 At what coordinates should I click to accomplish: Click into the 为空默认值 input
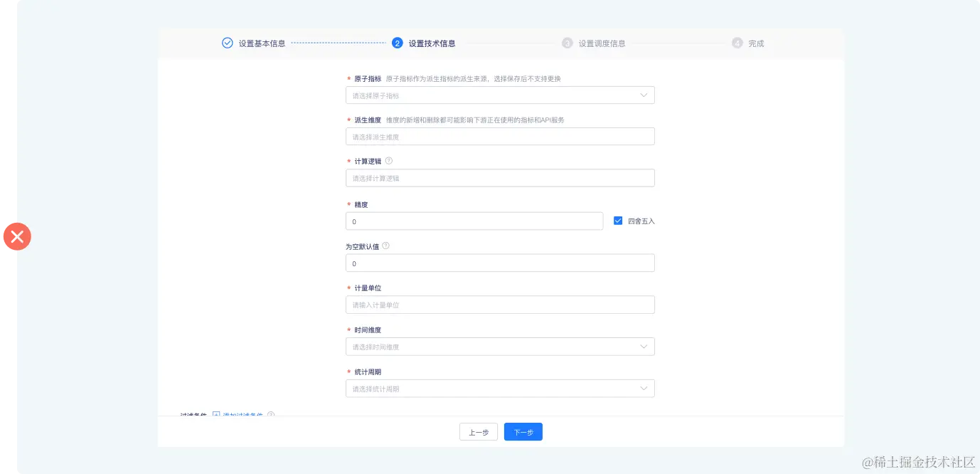pyautogui.click(x=500, y=263)
